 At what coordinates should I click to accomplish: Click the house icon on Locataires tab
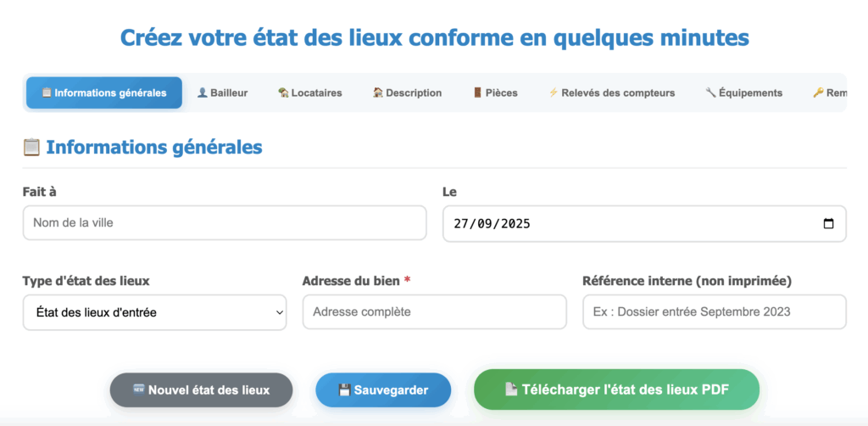pos(283,92)
